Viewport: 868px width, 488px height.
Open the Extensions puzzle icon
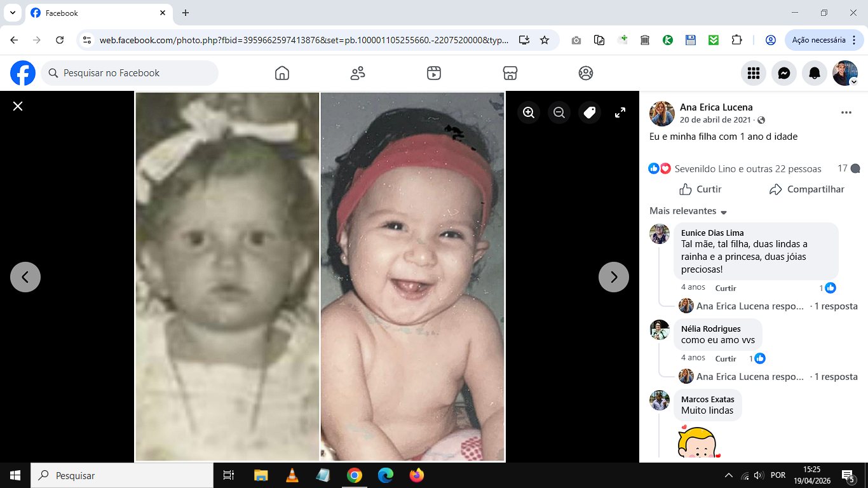click(x=736, y=40)
